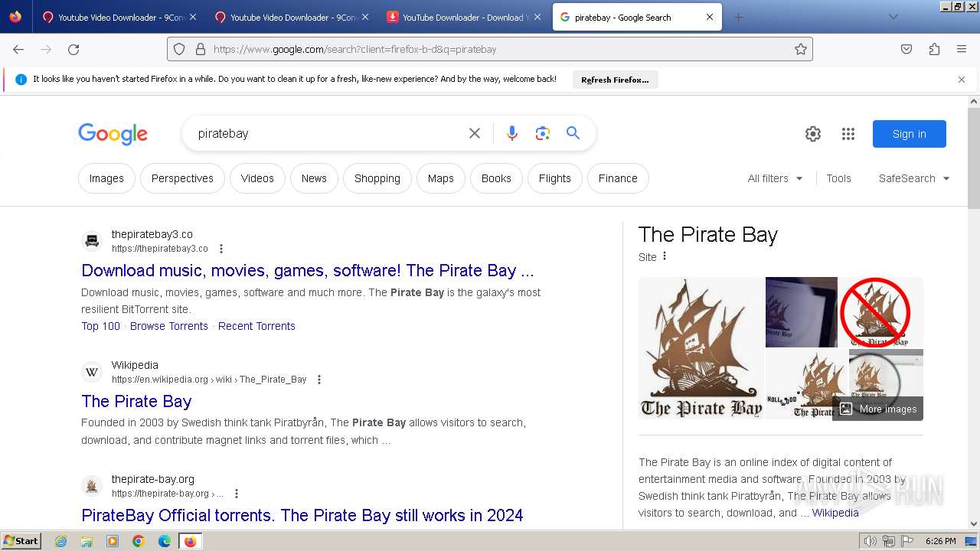Filter results by Finance
This screenshot has width=980, height=551.
tap(618, 178)
